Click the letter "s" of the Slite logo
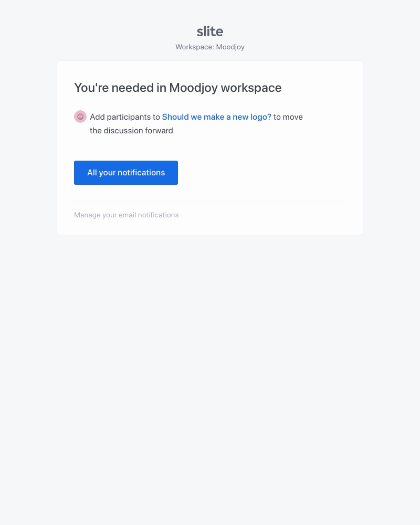 pos(200,32)
